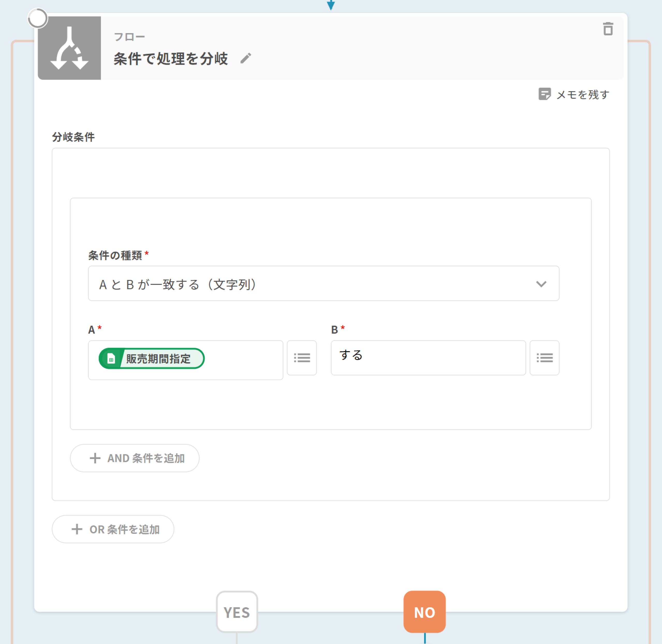
Task: Click the trash delete icon
Action: pyautogui.click(x=608, y=29)
